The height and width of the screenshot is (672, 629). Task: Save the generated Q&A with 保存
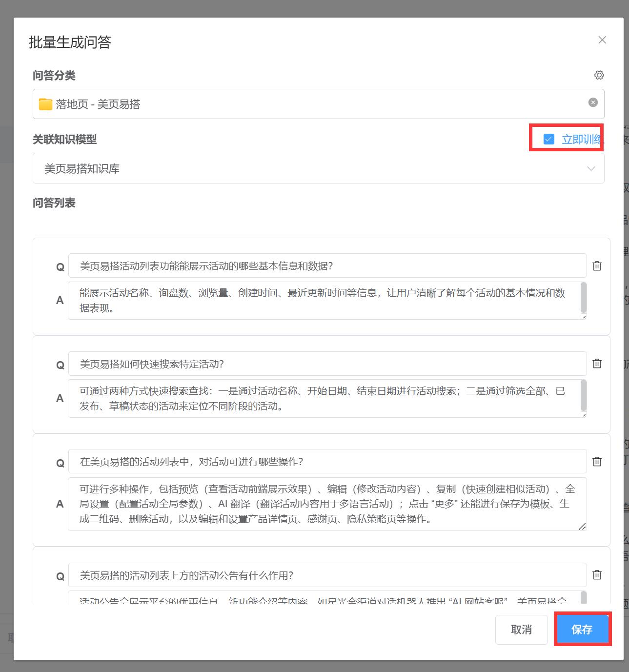[x=582, y=630]
